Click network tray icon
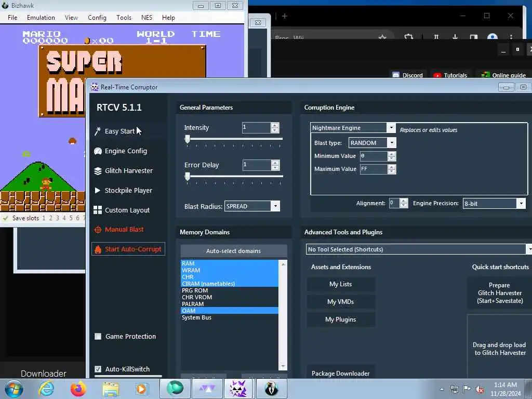Screen dimensions: 532x399 (x=454, y=389)
